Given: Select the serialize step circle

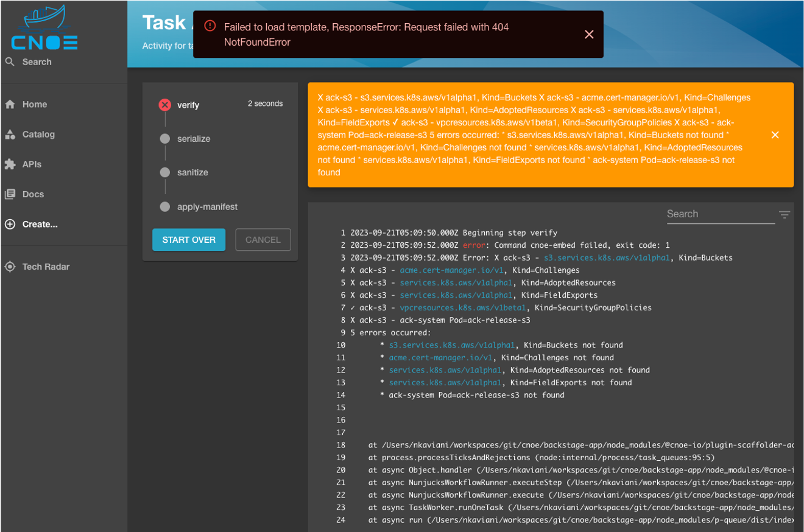Looking at the screenshot, I should pyautogui.click(x=164, y=139).
